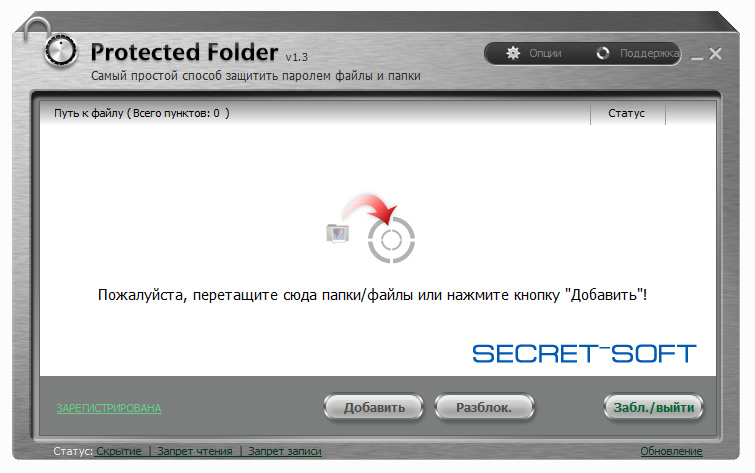This screenshot has width=755, height=473.
Task: Open the Поддержка menu
Action: pyautogui.click(x=638, y=53)
